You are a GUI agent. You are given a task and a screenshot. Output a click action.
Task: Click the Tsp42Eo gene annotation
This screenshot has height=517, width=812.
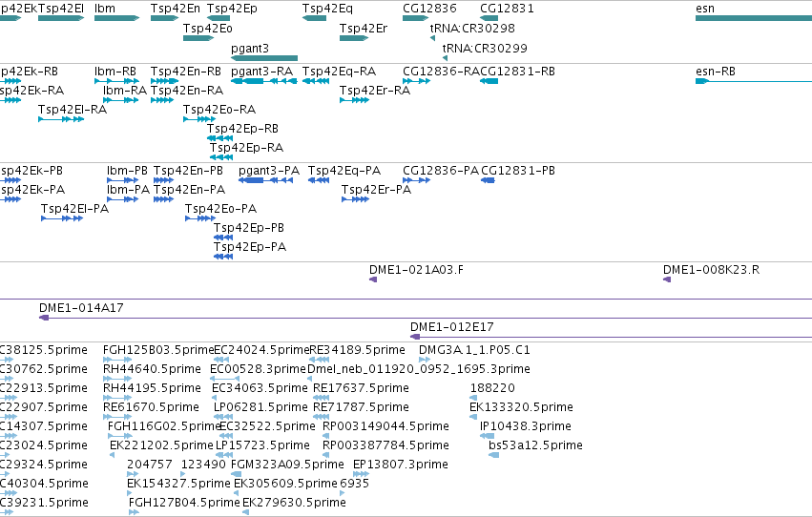tap(198, 38)
